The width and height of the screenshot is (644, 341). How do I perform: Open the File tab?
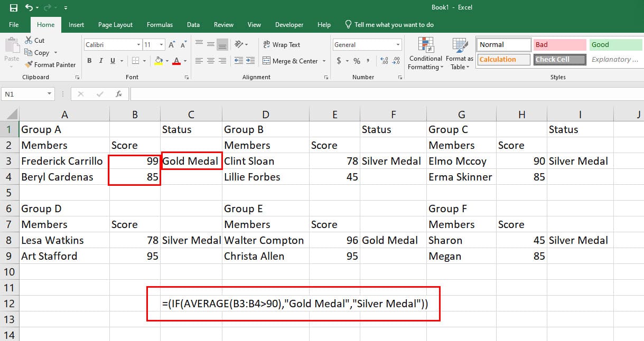click(x=14, y=25)
